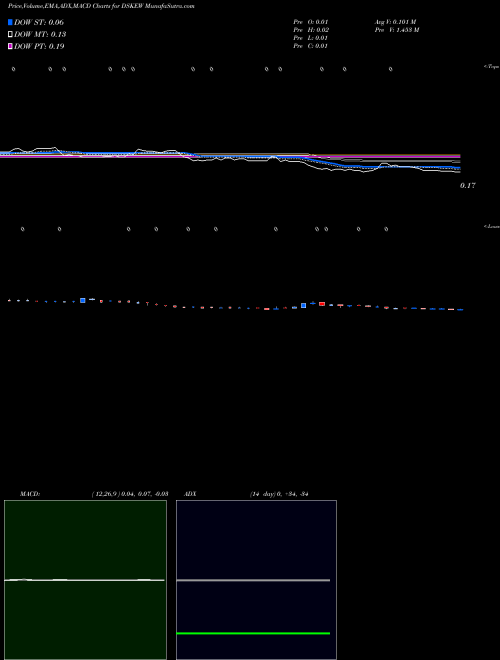The height and width of the screenshot is (660, 500).
Task: Select the 'DOW ST: 0.06' legend label
Action: (x=39, y=22)
